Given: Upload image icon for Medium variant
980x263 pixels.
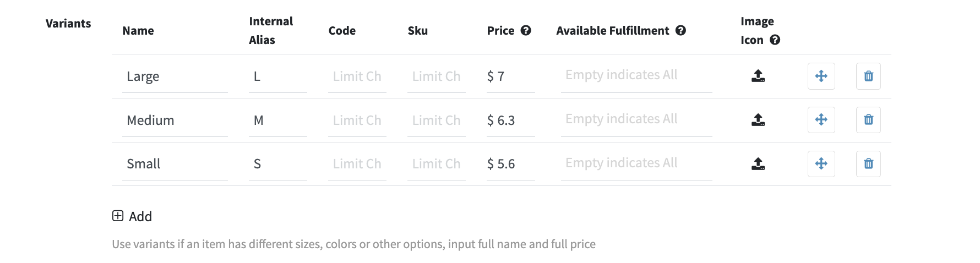Looking at the screenshot, I should coord(758,120).
